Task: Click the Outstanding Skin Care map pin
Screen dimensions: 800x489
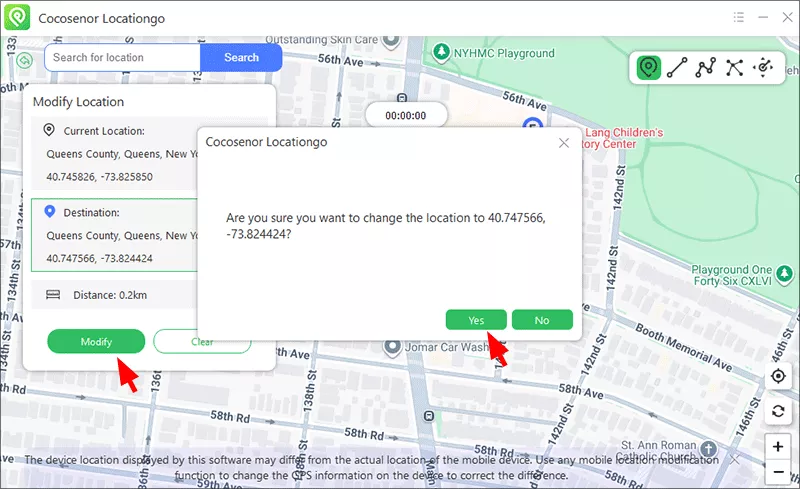Action: point(391,41)
